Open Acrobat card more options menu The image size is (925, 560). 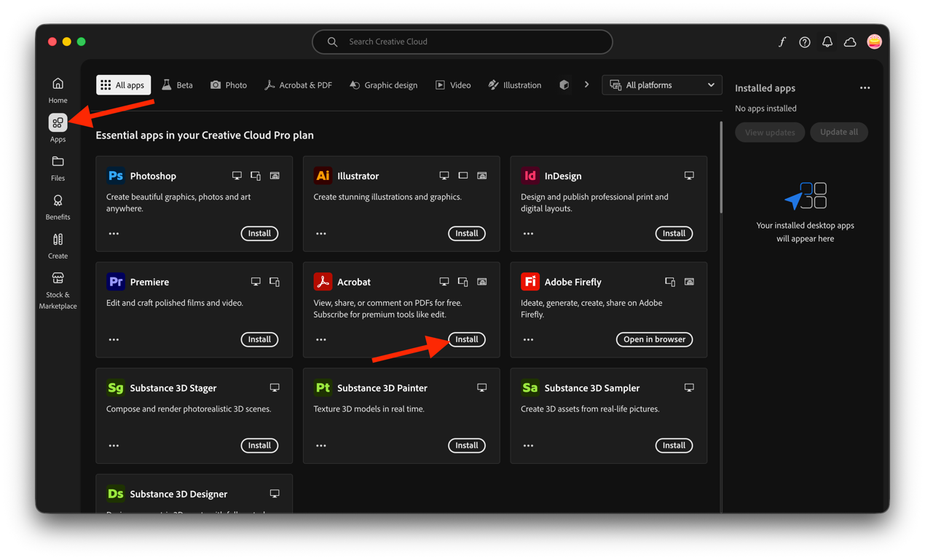(x=321, y=339)
